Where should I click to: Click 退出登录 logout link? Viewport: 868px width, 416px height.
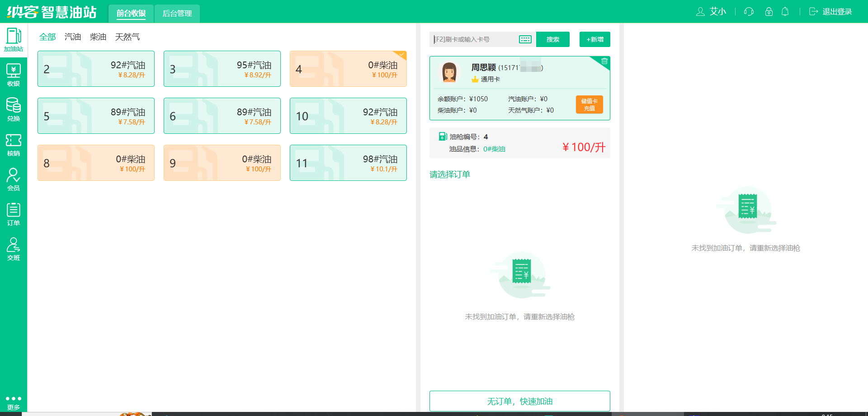831,12
